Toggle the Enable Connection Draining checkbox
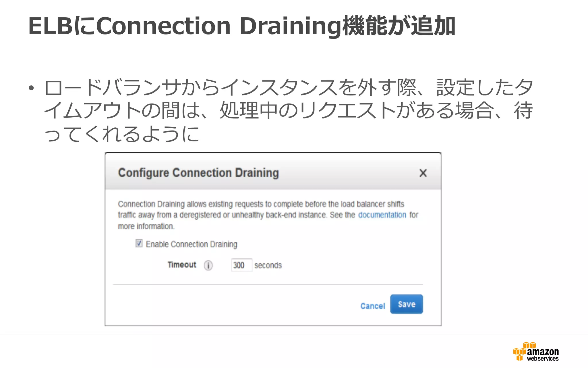The image size is (588, 368). click(x=139, y=244)
